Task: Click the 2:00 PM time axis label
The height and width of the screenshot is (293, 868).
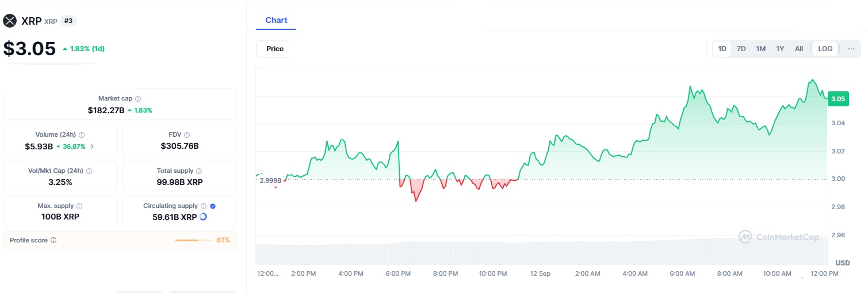Action: (303, 274)
